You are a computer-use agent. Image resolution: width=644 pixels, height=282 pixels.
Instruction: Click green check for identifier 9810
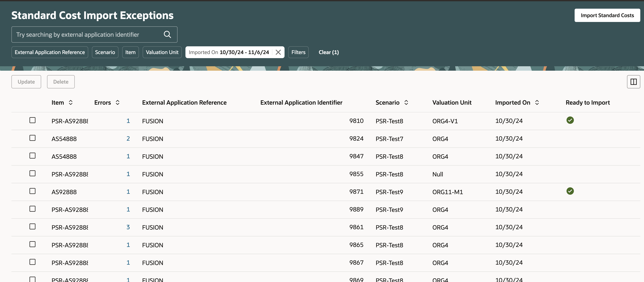[x=570, y=120]
